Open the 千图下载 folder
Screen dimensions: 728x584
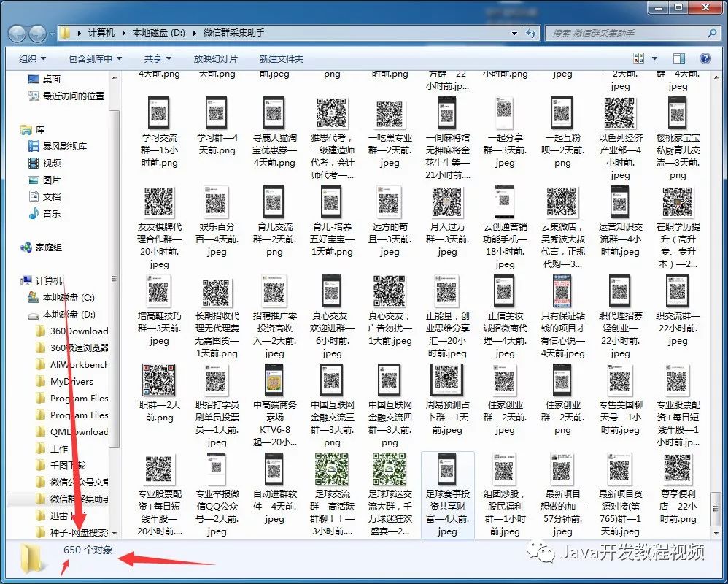coord(61,465)
